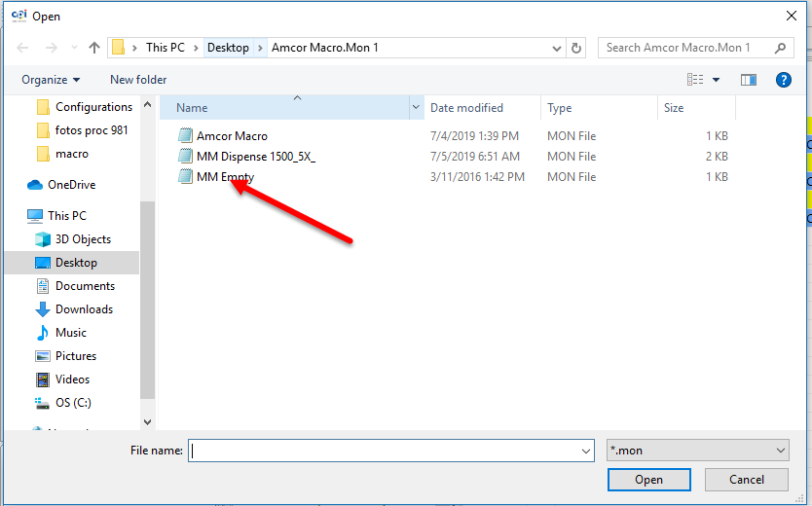Expand the view options dropdown arrow
Viewport: 812px width, 506px height.
[x=717, y=80]
